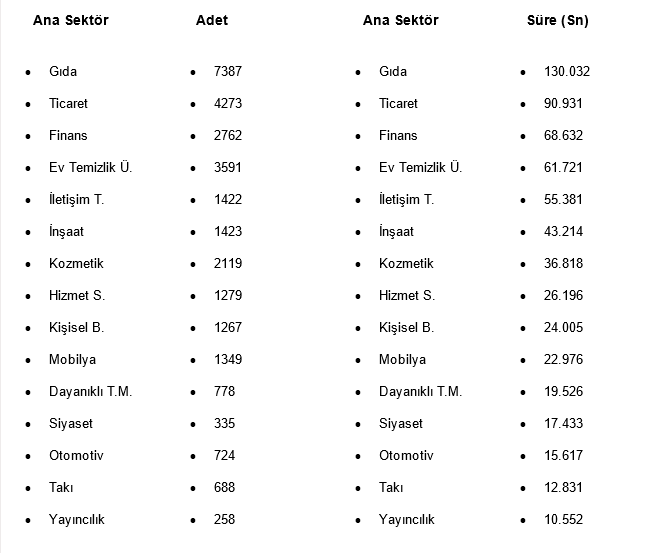
Task: Select the duration value 90.931
Action: pyautogui.click(x=563, y=104)
